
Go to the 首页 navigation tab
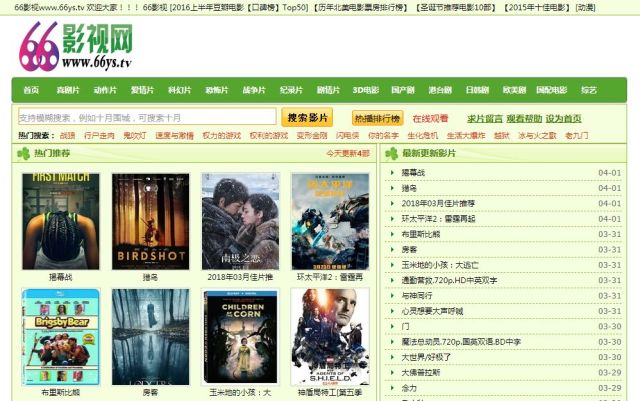31,90
